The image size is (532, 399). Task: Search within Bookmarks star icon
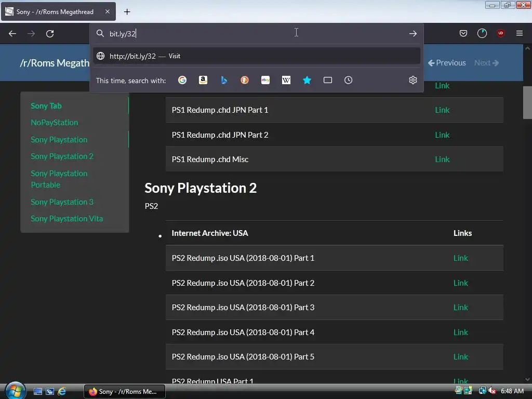[307, 80]
